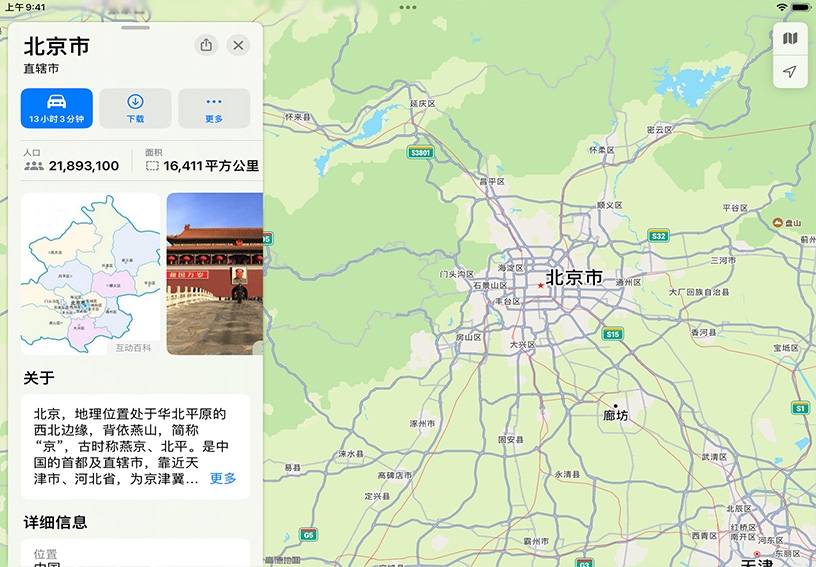The image size is (816, 567).
Task: Tap the share icon for 北京市
Action: click(206, 45)
